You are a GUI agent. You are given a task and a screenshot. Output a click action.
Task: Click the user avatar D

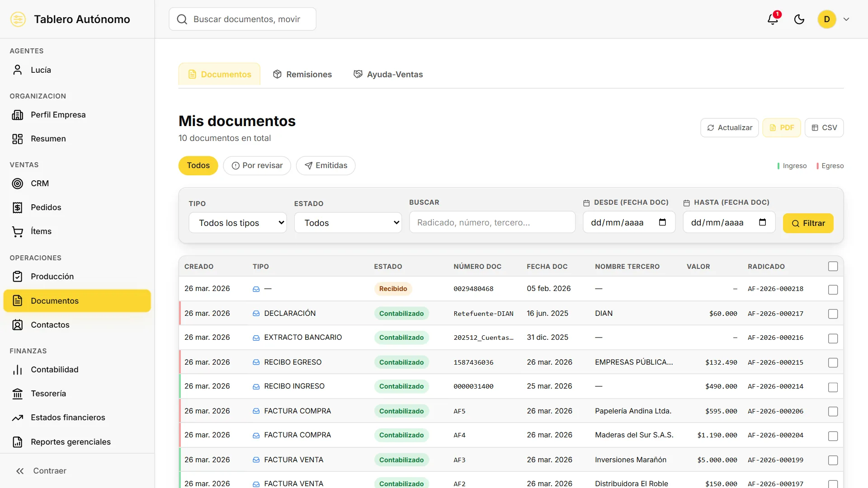[x=827, y=19]
